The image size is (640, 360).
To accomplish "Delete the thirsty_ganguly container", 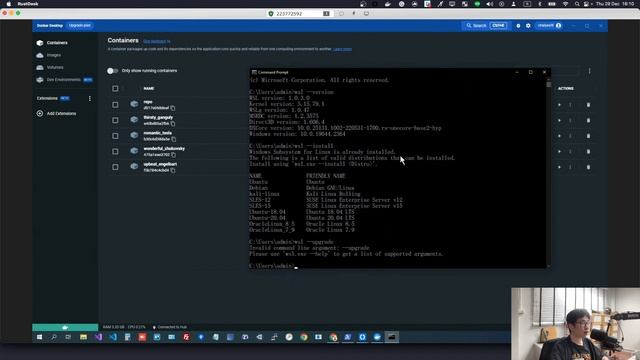I will point(588,120).
